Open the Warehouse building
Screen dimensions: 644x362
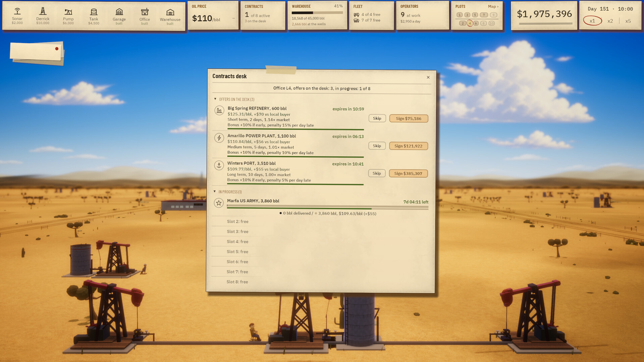pos(170,16)
